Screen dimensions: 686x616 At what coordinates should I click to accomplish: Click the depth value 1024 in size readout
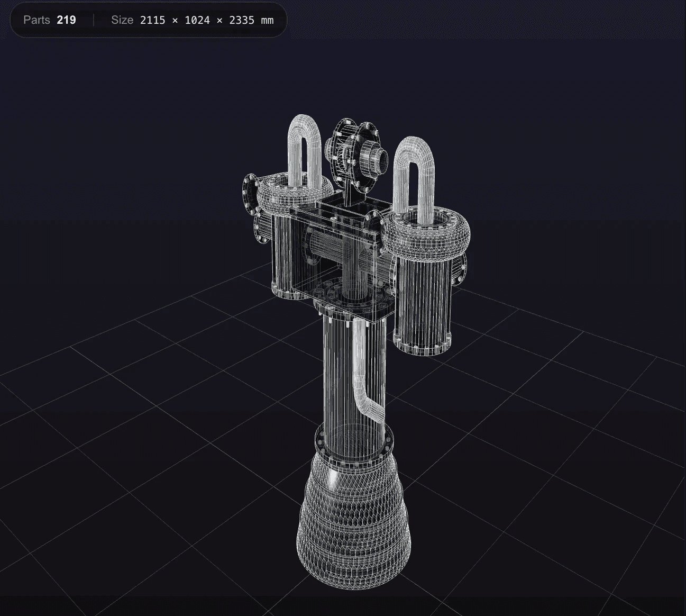point(196,20)
